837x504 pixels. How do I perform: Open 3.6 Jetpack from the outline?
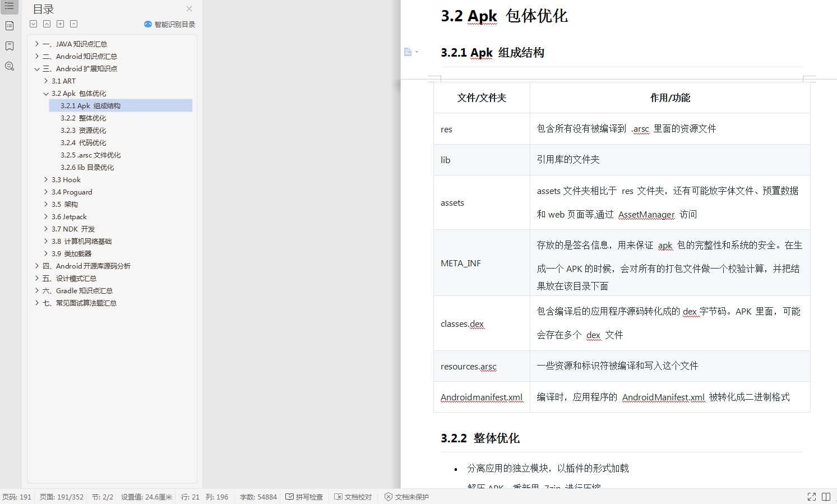pos(70,216)
